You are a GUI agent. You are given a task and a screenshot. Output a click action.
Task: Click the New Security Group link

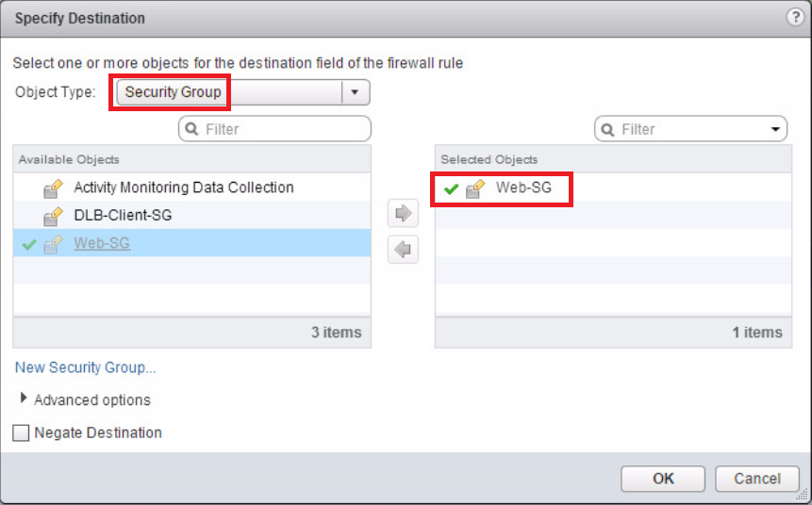(x=85, y=367)
